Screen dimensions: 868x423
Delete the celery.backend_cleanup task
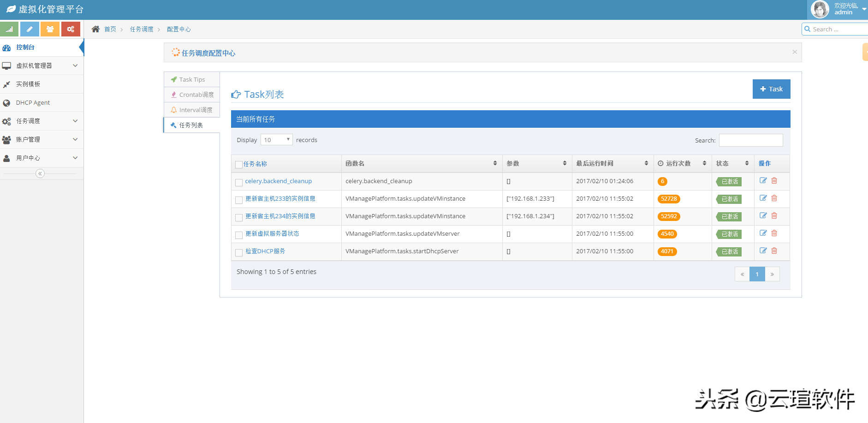[x=774, y=180]
